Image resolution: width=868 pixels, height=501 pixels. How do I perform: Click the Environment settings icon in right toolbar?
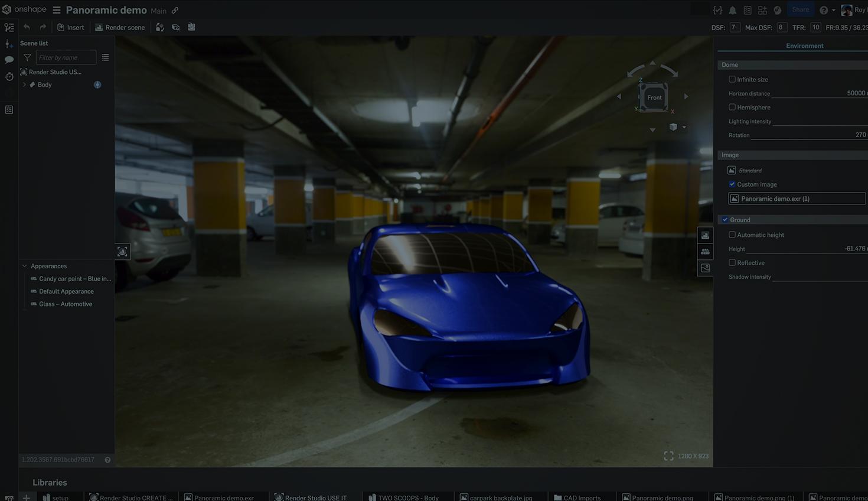[x=705, y=235]
